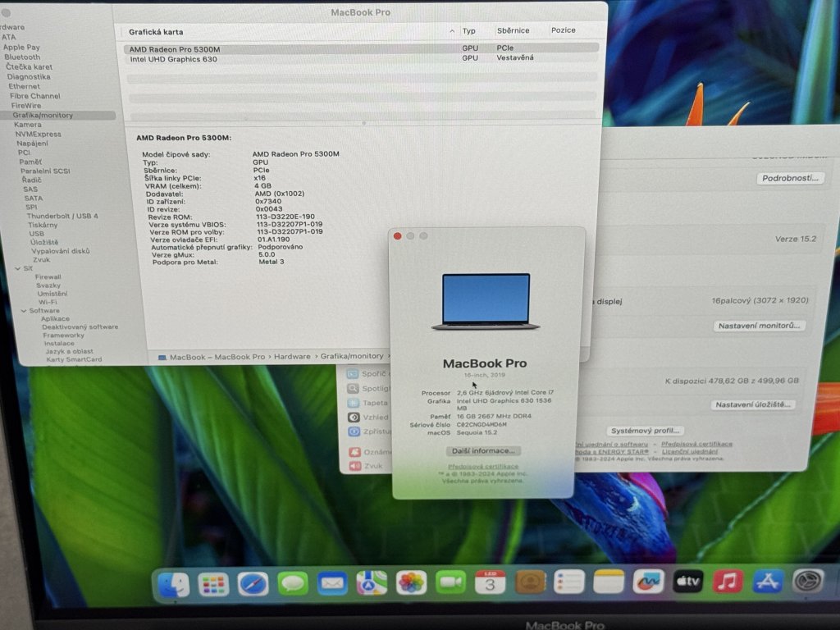Image resolution: width=840 pixels, height=630 pixels.
Task: Launch the Music app from Dock
Action: click(728, 581)
